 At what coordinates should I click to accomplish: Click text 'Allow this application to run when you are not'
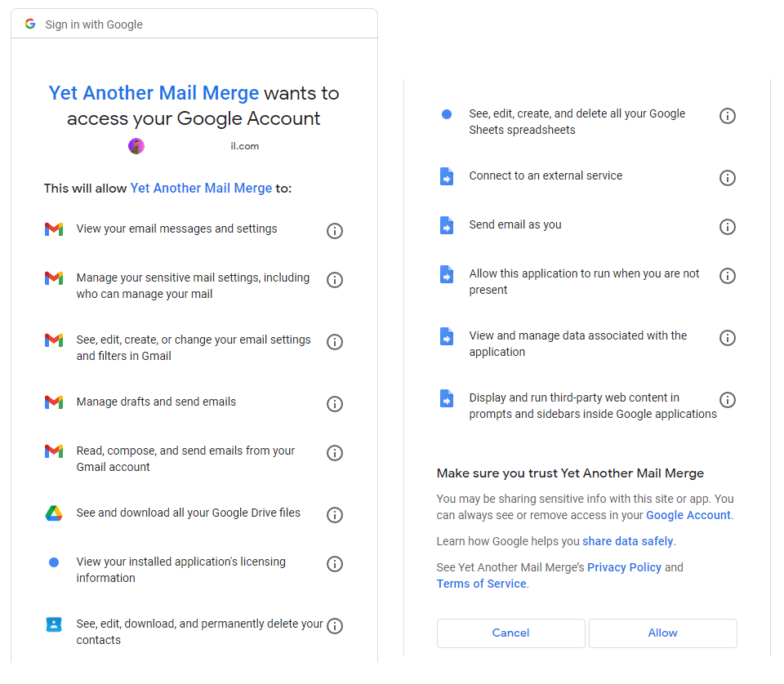pos(584,273)
